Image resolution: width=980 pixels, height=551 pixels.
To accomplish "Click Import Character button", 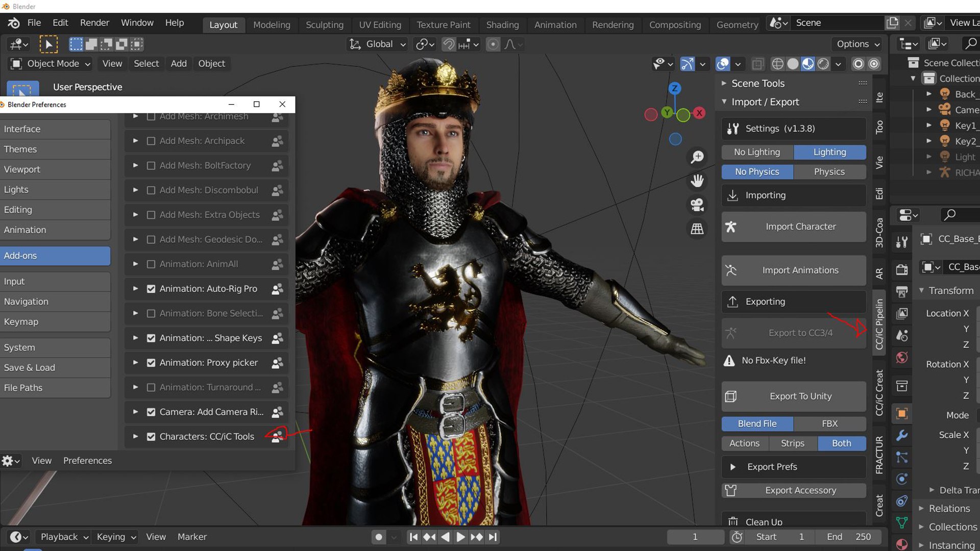I will click(x=794, y=227).
